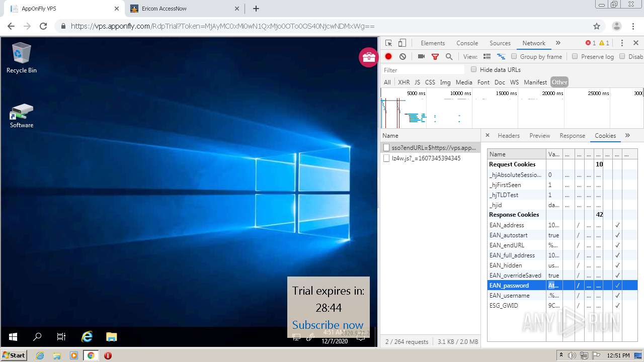
Task: Select the EAN_username cookie row
Action: (562, 296)
